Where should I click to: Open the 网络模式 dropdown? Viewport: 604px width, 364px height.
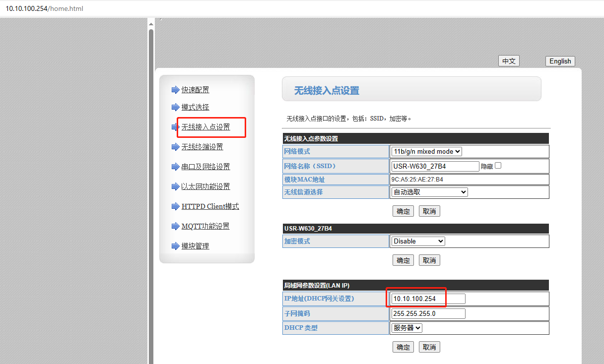pyautogui.click(x=426, y=151)
